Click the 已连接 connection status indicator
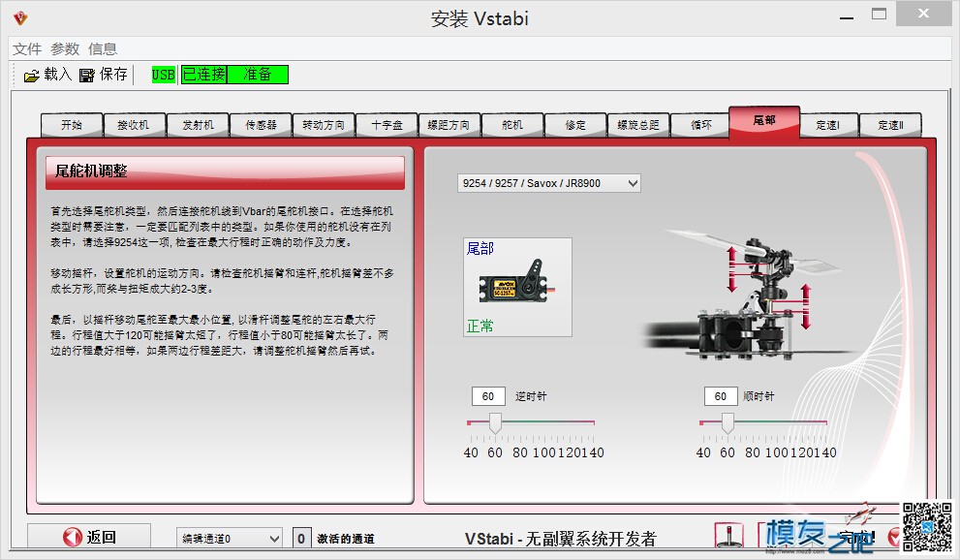 click(x=203, y=75)
